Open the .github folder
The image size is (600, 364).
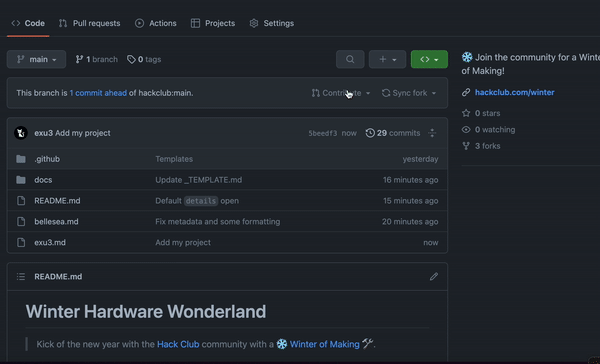point(47,159)
